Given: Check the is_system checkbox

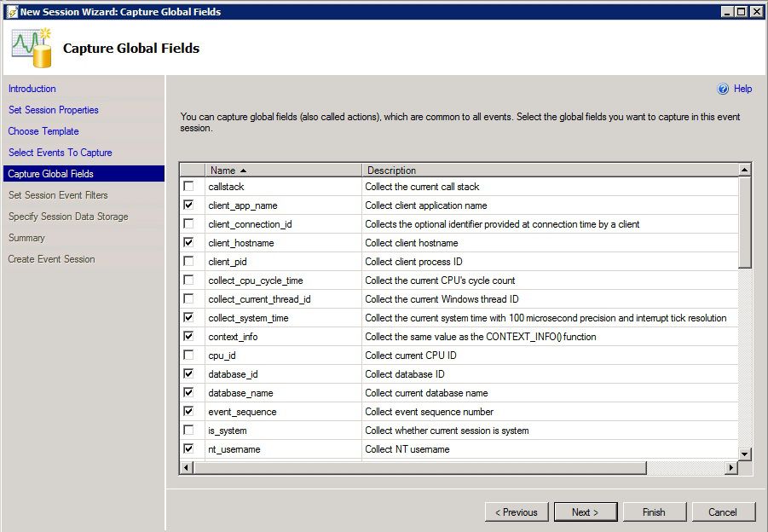Looking at the screenshot, I should (x=188, y=430).
